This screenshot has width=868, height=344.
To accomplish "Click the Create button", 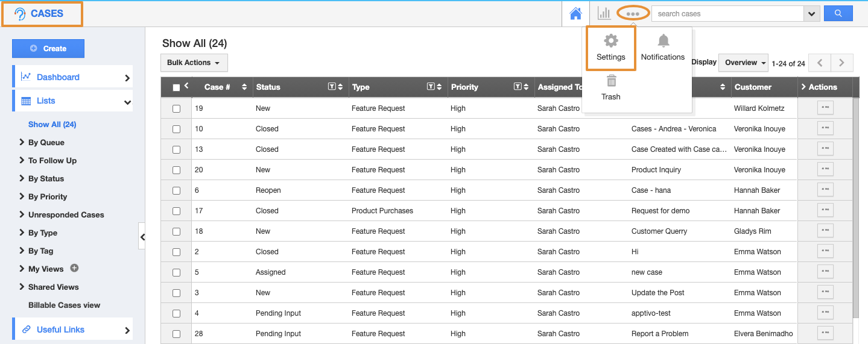I will point(48,48).
